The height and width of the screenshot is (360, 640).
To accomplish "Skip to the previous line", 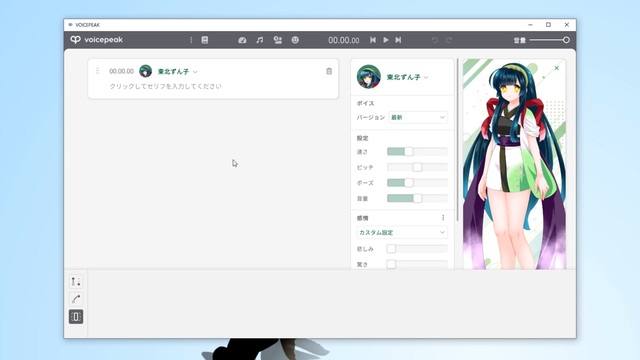I will click(x=373, y=40).
